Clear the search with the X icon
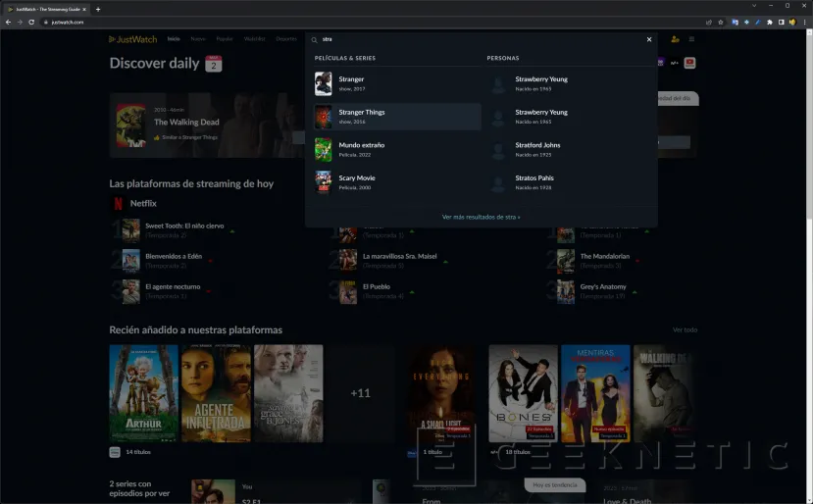813x504 pixels. 649,39
